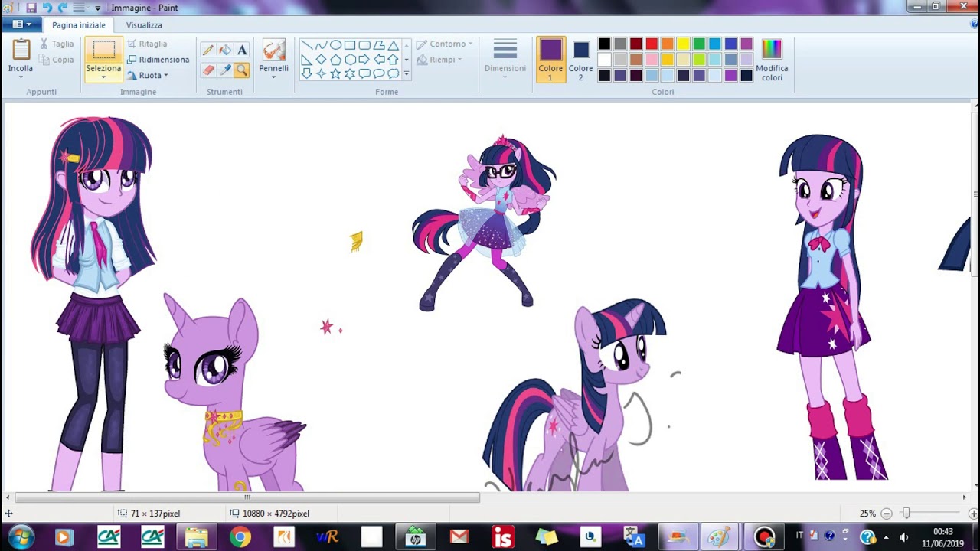Choose the diamond shape
Image resolution: width=980 pixels, height=551 pixels.
(321, 60)
